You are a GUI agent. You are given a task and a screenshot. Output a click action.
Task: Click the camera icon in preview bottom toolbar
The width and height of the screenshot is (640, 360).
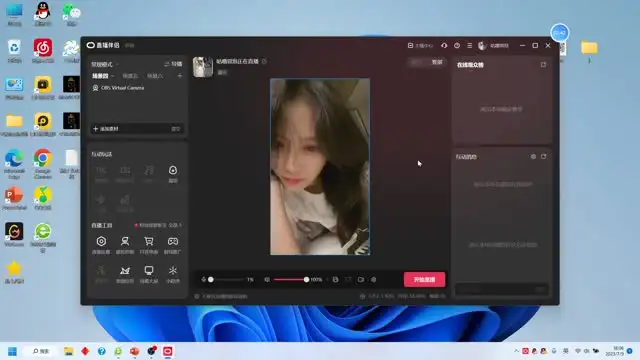361,280
